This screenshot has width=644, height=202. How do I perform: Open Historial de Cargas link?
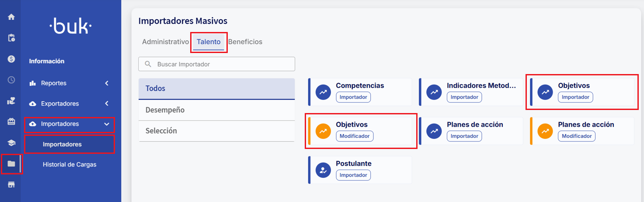pos(70,165)
